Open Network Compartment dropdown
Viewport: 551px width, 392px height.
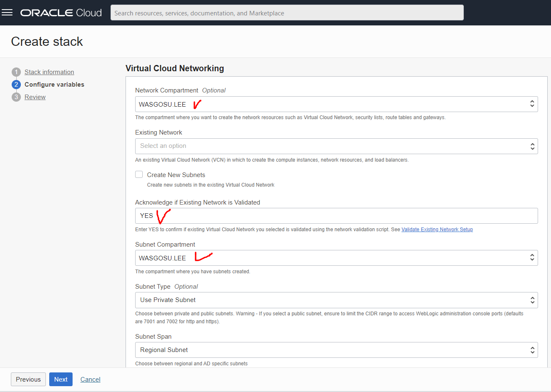[x=336, y=104]
